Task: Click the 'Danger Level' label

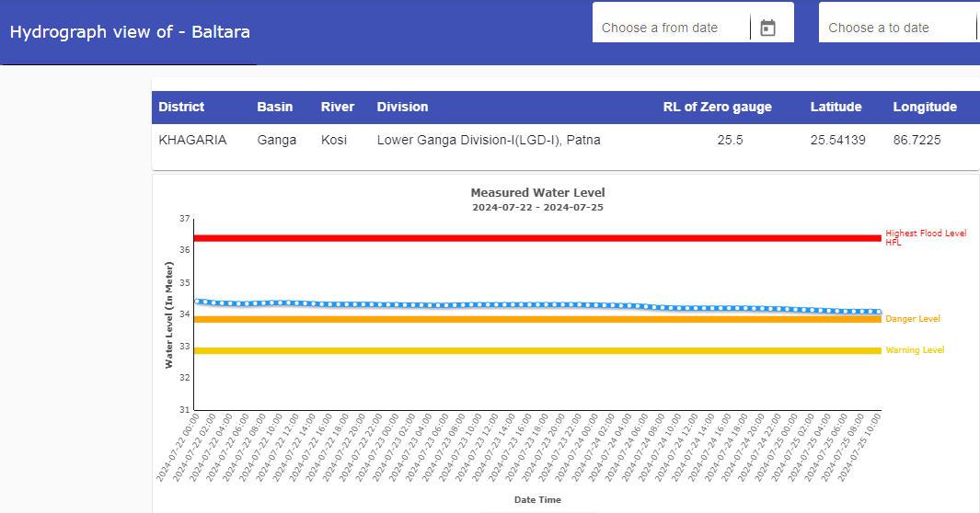Action: [913, 319]
